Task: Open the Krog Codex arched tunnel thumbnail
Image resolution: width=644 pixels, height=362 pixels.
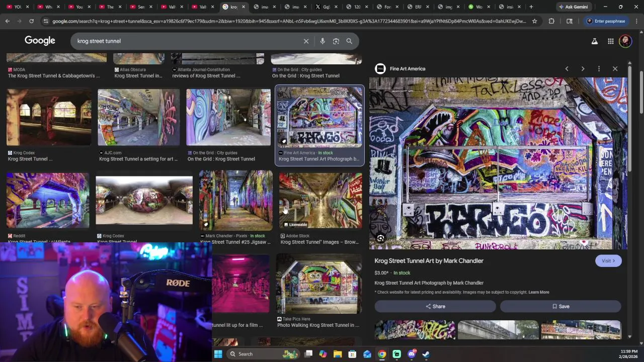Action: pos(49,117)
